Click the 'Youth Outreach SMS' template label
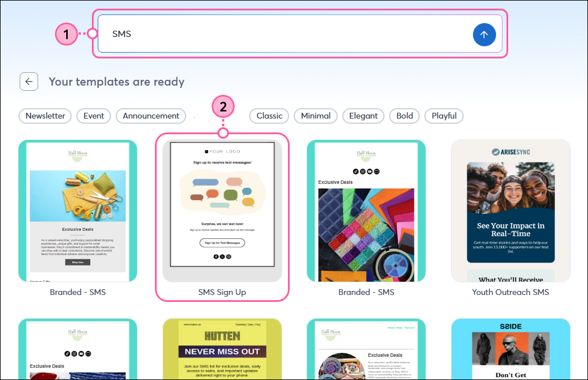 click(511, 292)
